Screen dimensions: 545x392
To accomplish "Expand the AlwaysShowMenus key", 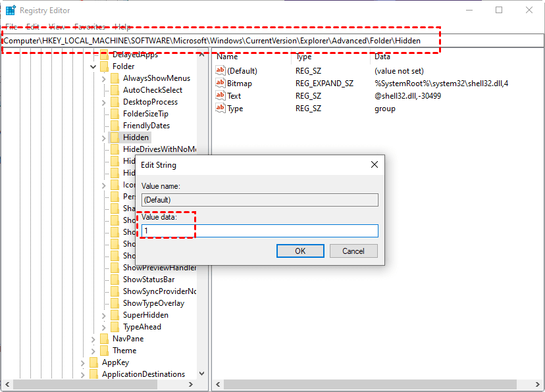I will [103, 79].
